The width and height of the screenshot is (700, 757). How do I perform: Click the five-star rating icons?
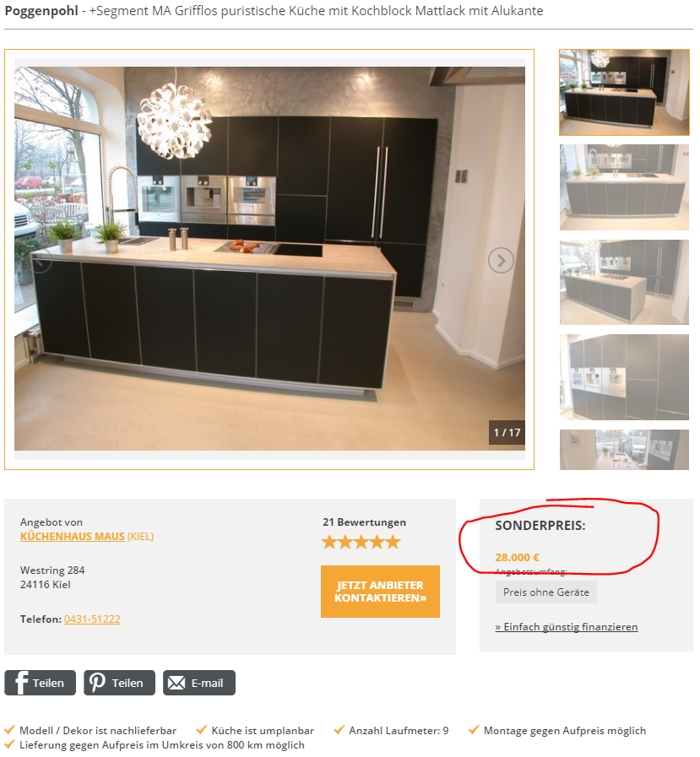(361, 542)
